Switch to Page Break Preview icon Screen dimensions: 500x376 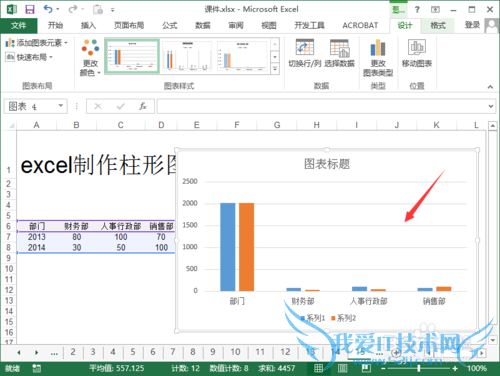(x=366, y=368)
